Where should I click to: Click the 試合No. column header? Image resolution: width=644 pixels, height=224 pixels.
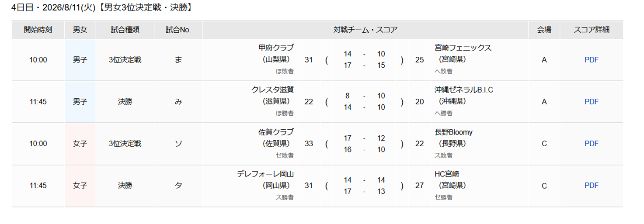point(178,30)
